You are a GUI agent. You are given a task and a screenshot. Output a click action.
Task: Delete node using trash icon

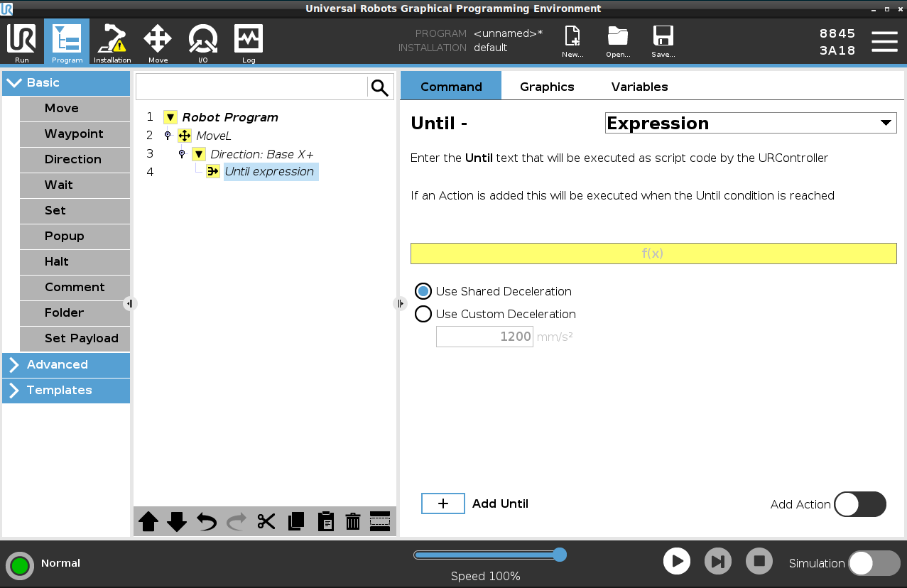coord(353,522)
